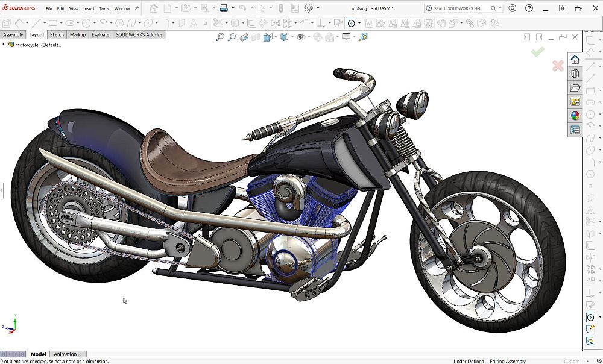Open the Display Style dropdown arrow
The image size is (603, 364).
click(293, 36)
